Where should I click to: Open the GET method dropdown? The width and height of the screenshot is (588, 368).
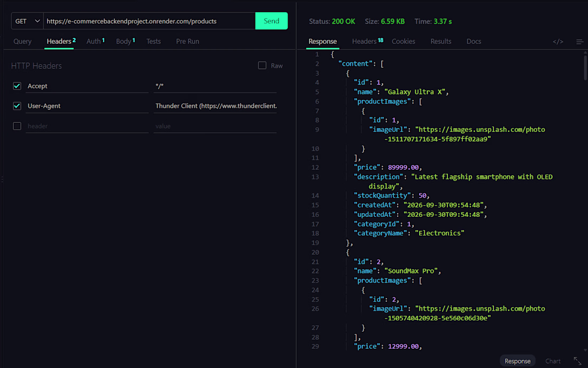pos(27,21)
